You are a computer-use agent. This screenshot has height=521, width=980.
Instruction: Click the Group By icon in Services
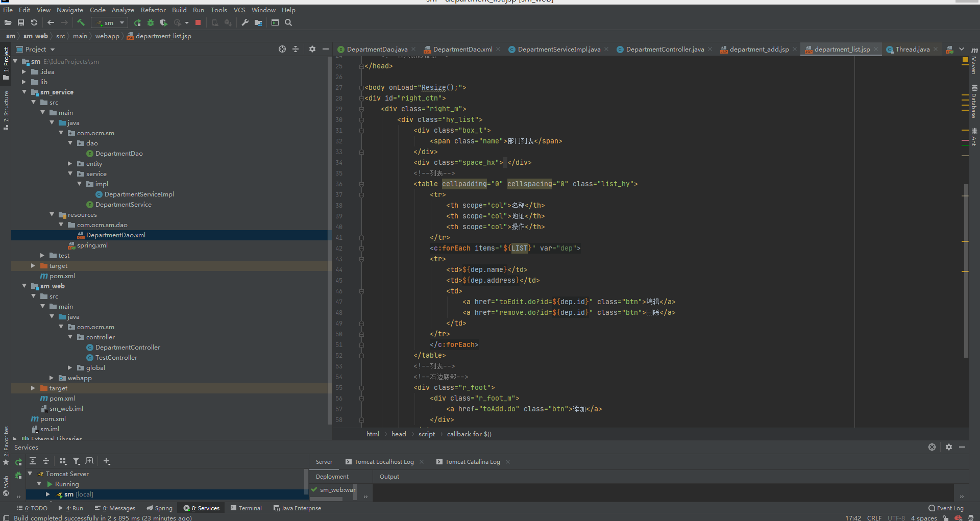point(63,461)
